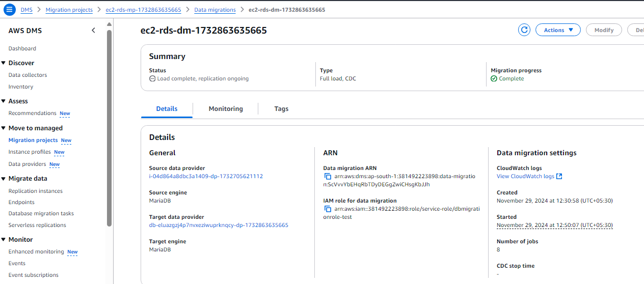
Task: Open Data collectors in sidebar
Action: tap(28, 75)
